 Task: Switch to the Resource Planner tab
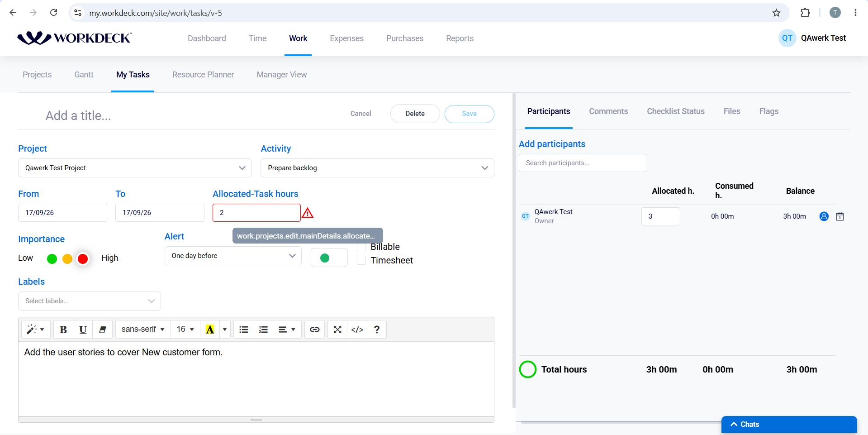coord(203,75)
